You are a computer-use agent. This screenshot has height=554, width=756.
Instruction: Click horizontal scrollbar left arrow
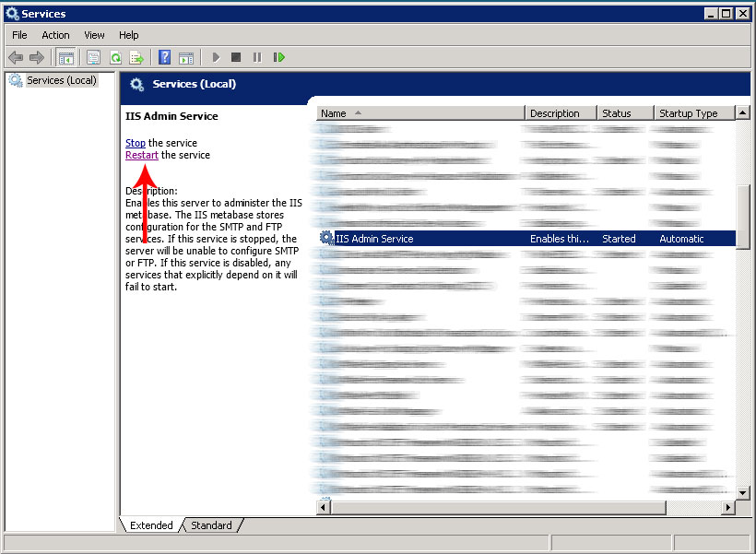coord(323,507)
